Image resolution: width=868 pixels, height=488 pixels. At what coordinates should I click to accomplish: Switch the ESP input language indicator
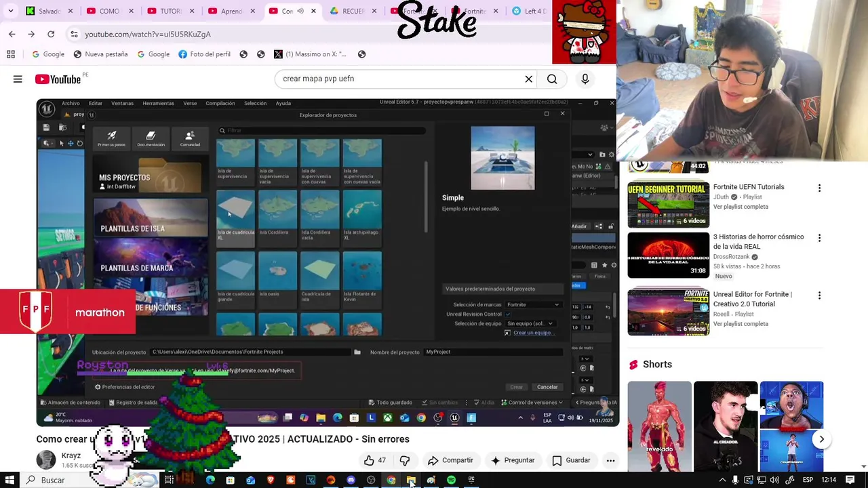click(x=808, y=480)
